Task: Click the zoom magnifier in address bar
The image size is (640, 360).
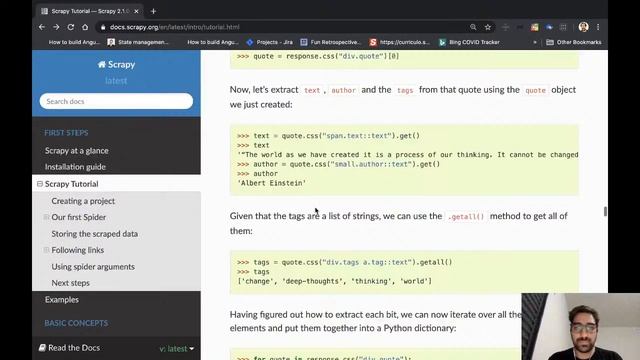Action: point(473,27)
